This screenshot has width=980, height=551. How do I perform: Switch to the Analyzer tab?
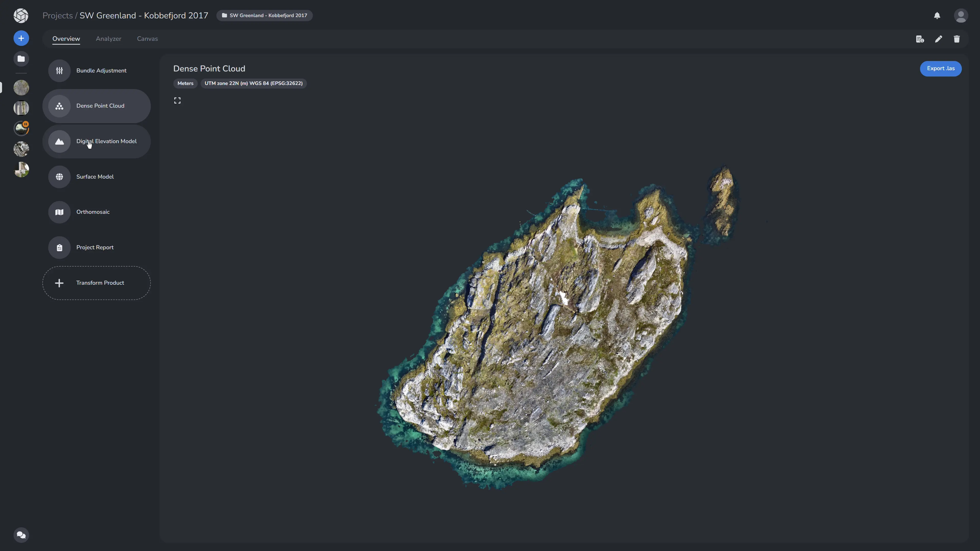click(108, 39)
